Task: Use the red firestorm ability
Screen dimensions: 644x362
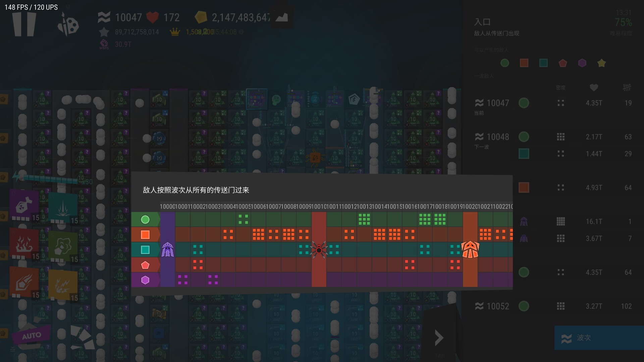Action: [x=24, y=243]
